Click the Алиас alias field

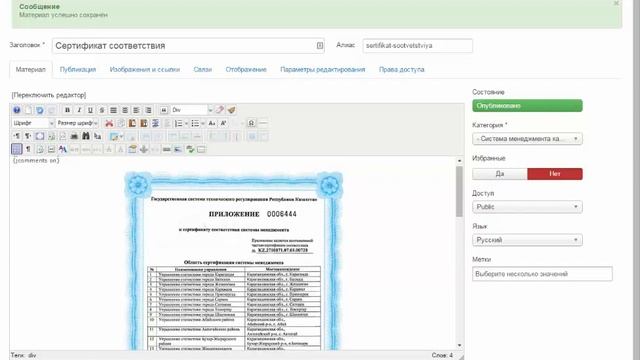418,46
